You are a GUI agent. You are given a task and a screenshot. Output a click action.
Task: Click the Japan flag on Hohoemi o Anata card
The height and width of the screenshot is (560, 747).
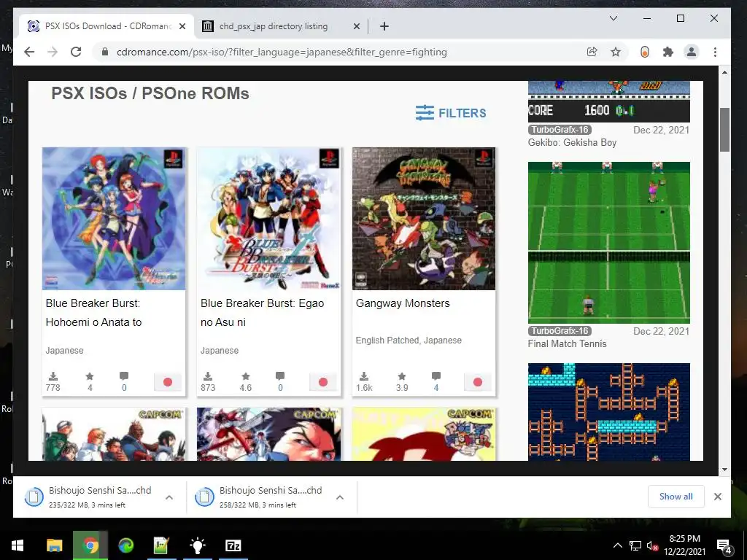[168, 382]
